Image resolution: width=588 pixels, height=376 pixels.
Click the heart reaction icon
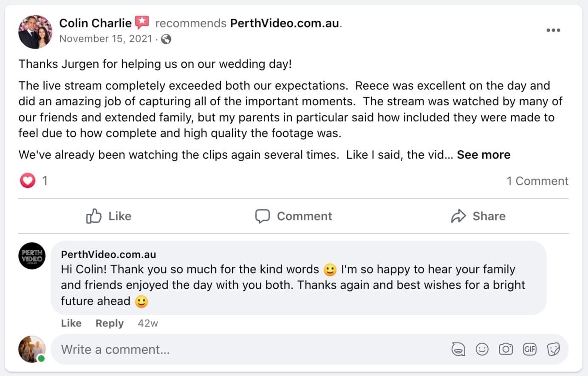[28, 181]
